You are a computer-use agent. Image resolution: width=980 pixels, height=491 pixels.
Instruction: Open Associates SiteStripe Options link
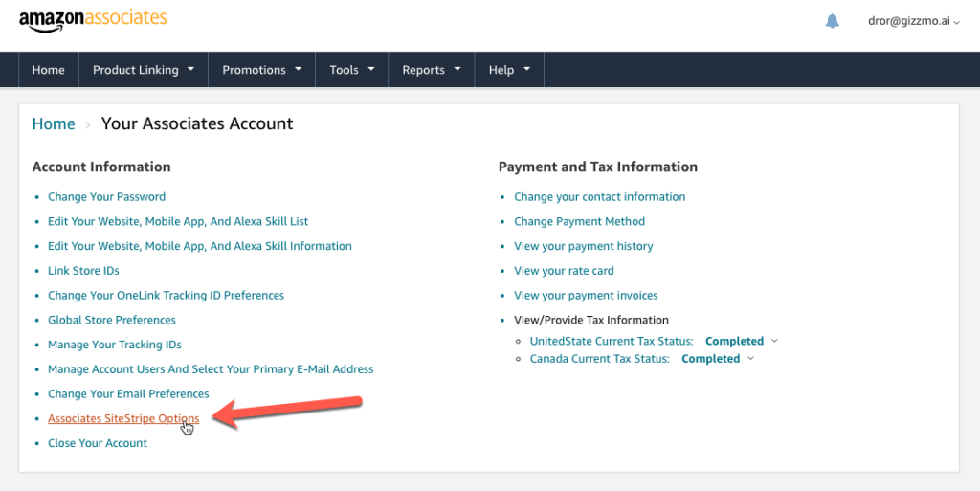pos(123,419)
